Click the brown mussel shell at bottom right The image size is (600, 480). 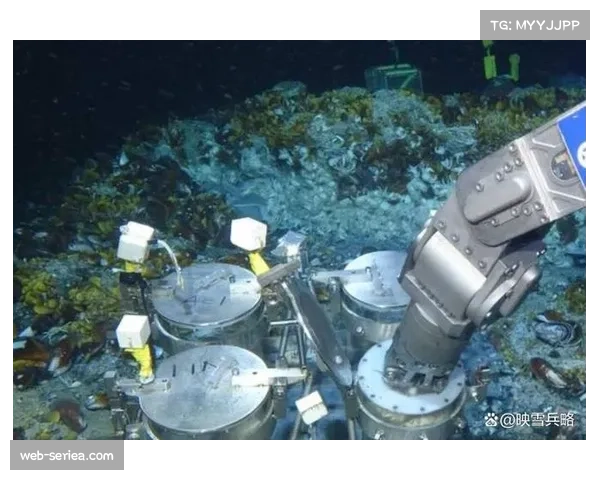(550, 375)
